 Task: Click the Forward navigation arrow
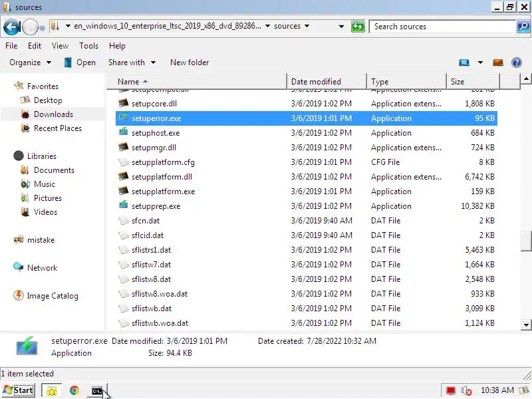tap(30, 27)
